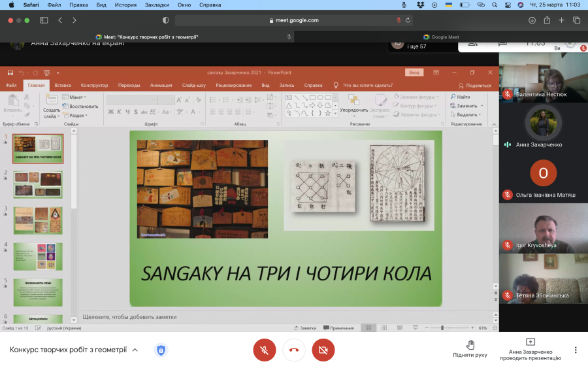Switch to reading view icon
The height and width of the screenshot is (368, 588).
coord(400,328)
